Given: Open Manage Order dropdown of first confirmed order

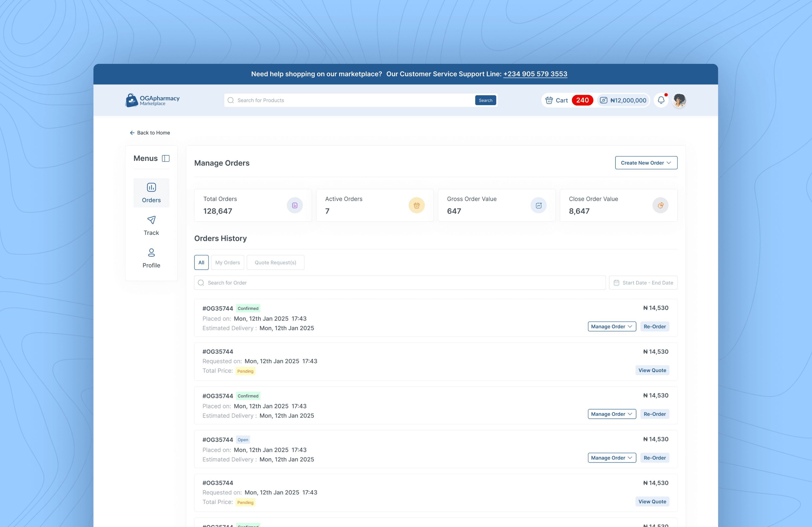Looking at the screenshot, I should (612, 326).
